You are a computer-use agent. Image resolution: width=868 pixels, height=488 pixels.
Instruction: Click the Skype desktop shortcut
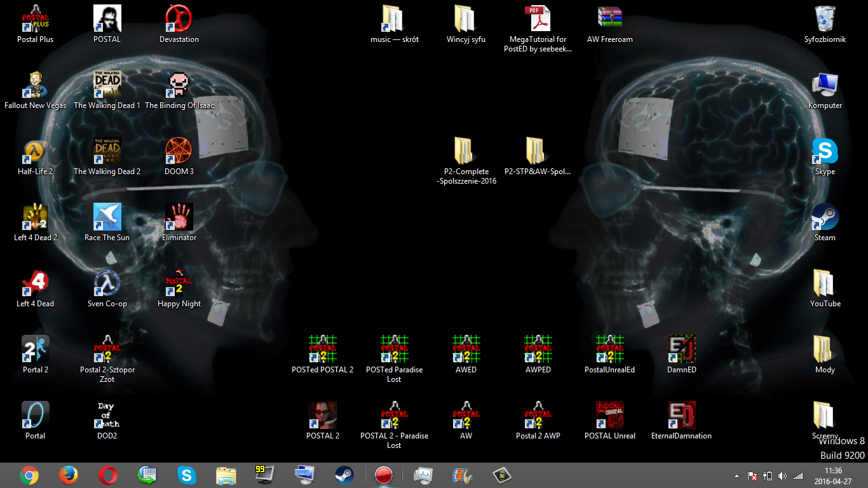[825, 156]
